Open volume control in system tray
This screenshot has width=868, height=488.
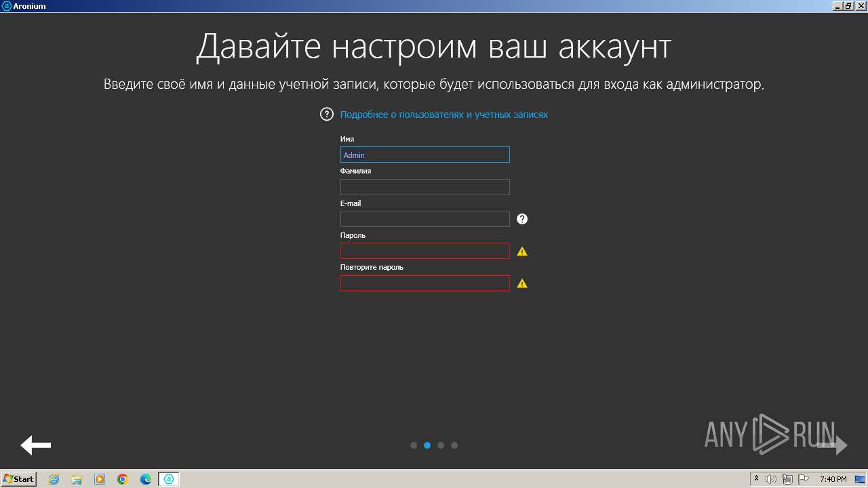click(x=771, y=479)
